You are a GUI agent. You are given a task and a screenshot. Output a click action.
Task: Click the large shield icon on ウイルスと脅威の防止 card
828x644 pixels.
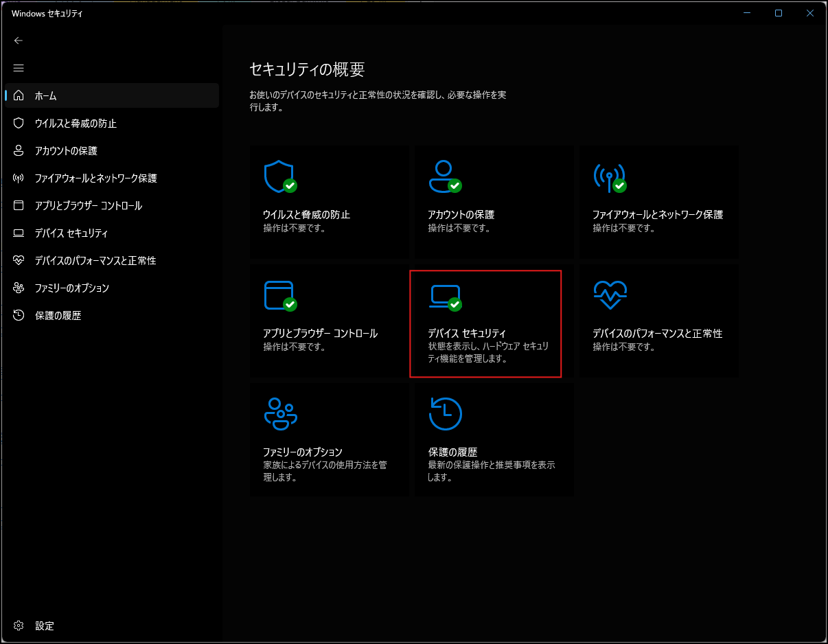coord(279,177)
